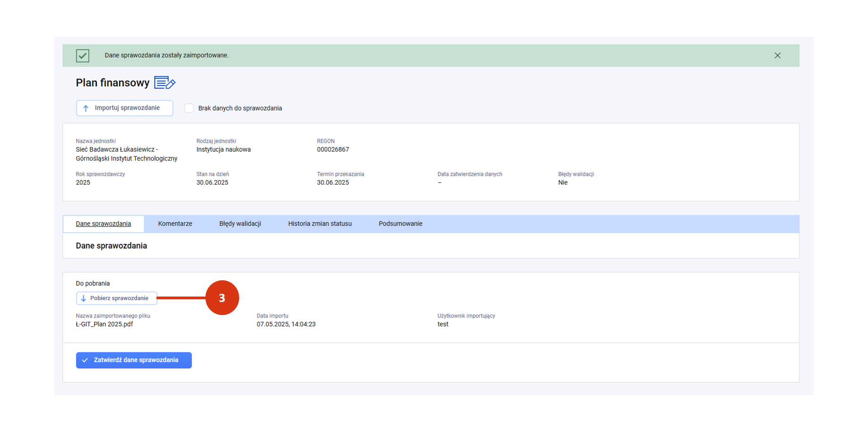Tick Brak danych do sprawozdania checkbox

pos(189,108)
